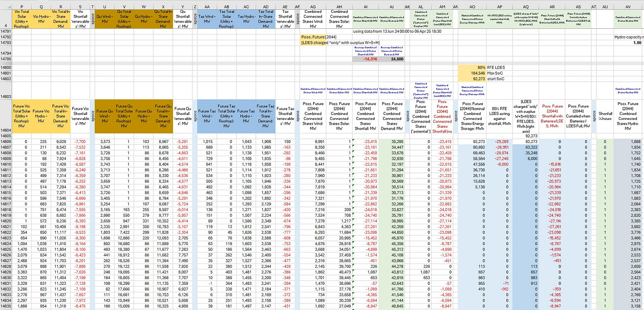
Task: Select Tas hydro value 1,628 in row 14822
Action: 246,232
